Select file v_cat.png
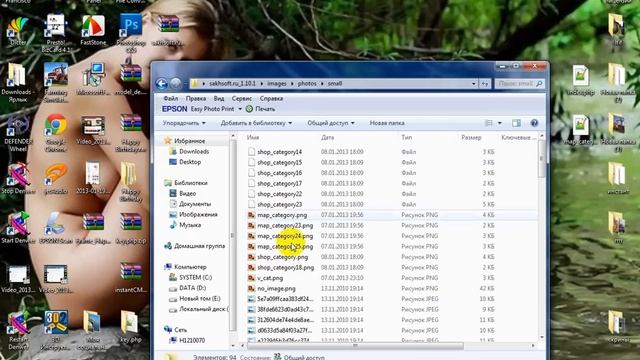 pyautogui.click(x=270, y=278)
